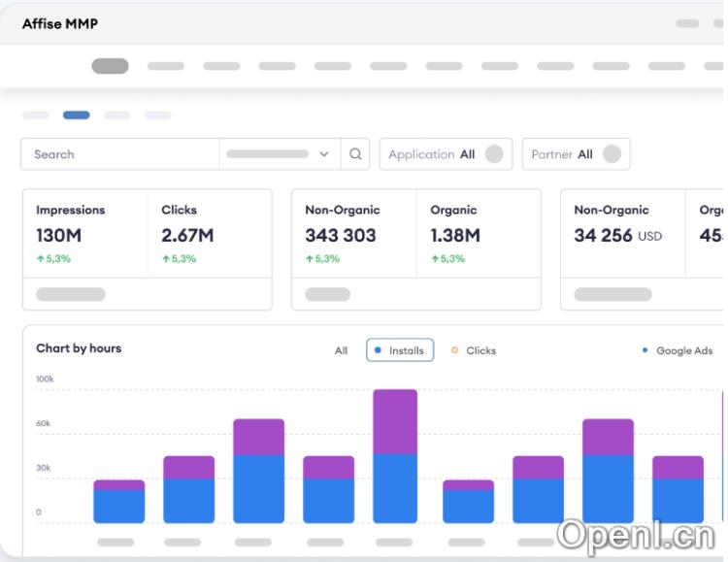This screenshot has width=728, height=562.
Task: Select the highlighted blue sub-tab pill
Action: pos(76,116)
